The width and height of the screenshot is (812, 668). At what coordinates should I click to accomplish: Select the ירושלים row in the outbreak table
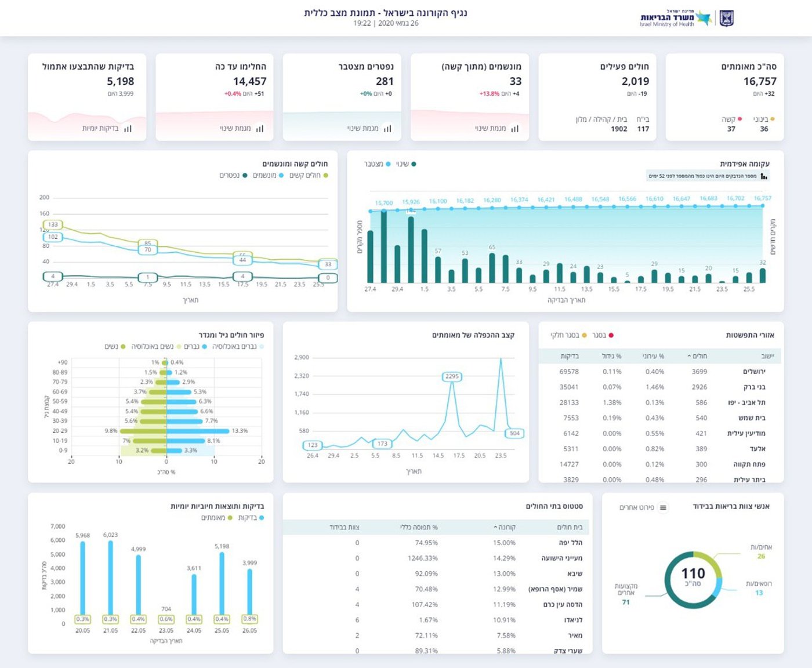[661, 372]
